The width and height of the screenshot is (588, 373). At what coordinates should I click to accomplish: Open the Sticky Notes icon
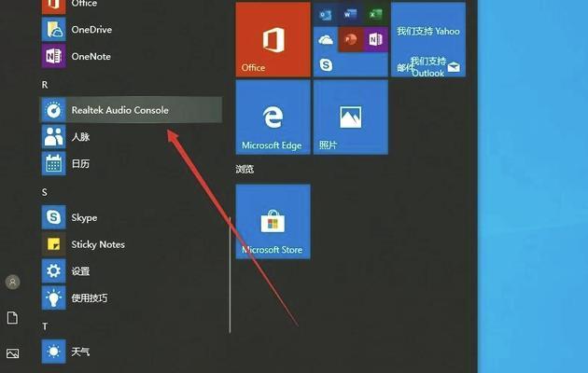(x=53, y=244)
